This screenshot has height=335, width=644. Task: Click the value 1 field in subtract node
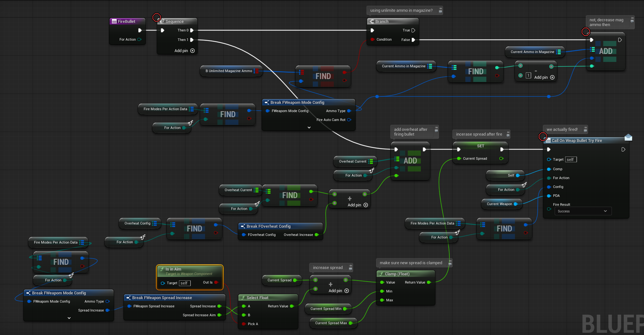528,75
